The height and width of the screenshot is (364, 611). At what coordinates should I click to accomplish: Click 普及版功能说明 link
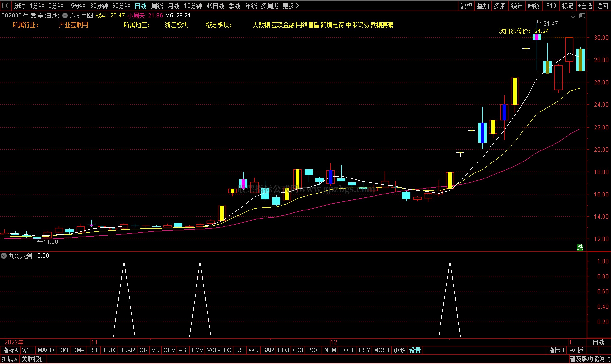click(590, 359)
